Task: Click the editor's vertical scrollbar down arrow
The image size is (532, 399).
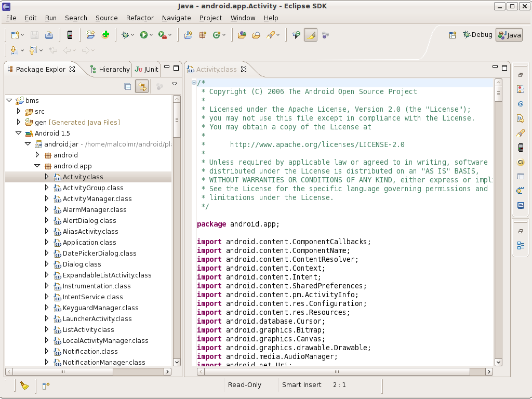Action: (498, 362)
